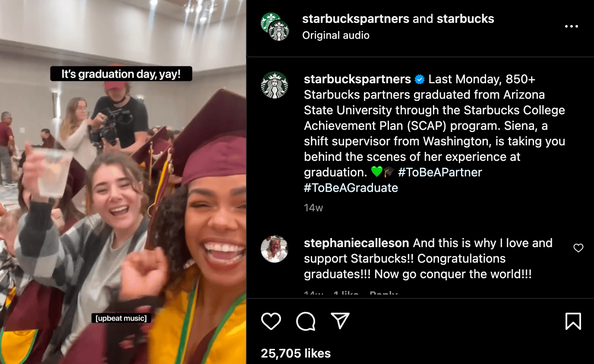
Task: Open stephaniecalleson username link
Action: coord(357,243)
